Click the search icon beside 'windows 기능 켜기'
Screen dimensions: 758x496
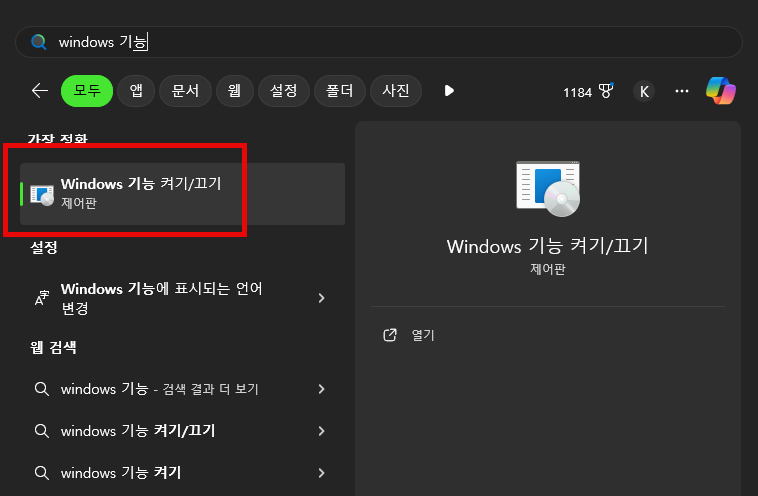[42, 473]
